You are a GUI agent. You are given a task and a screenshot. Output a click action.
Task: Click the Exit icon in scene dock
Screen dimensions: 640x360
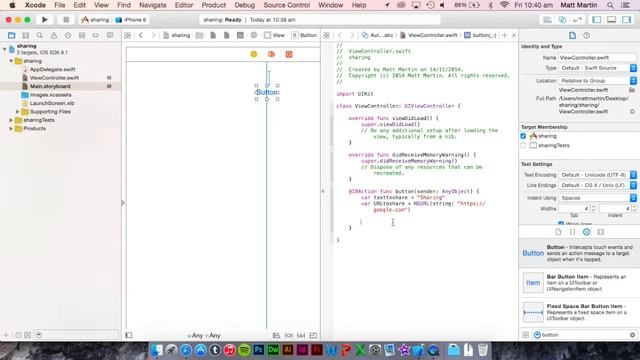click(289, 54)
